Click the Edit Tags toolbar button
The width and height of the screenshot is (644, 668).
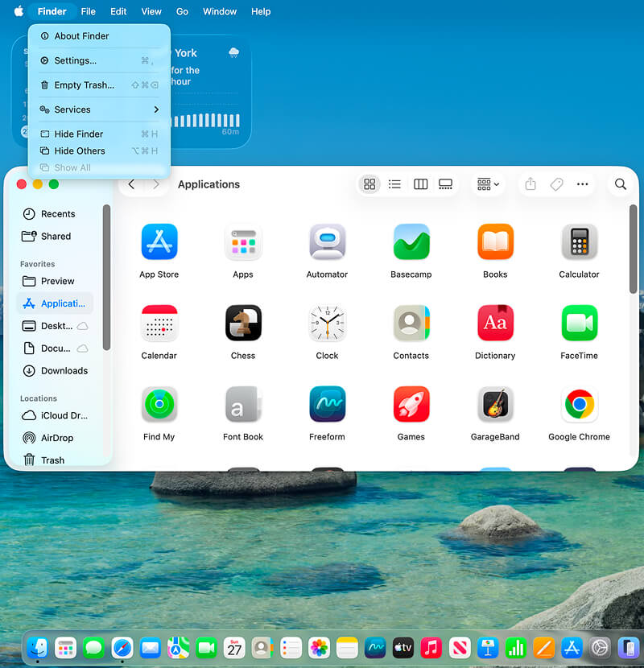pos(556,184)
